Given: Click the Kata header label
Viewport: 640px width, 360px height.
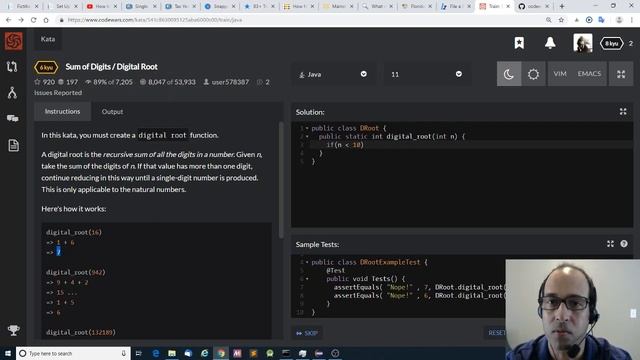Looking at the screenshot, I should (48, 39).
